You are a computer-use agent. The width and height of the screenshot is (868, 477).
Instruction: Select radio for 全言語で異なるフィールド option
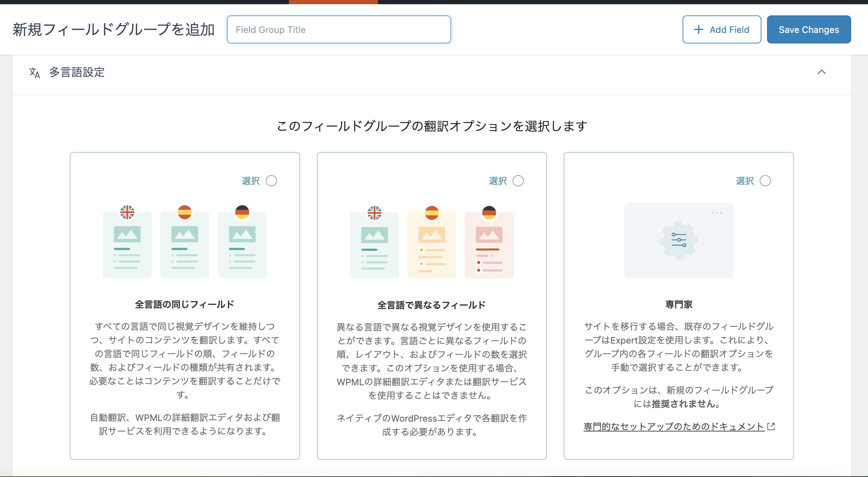click(518, 181)
